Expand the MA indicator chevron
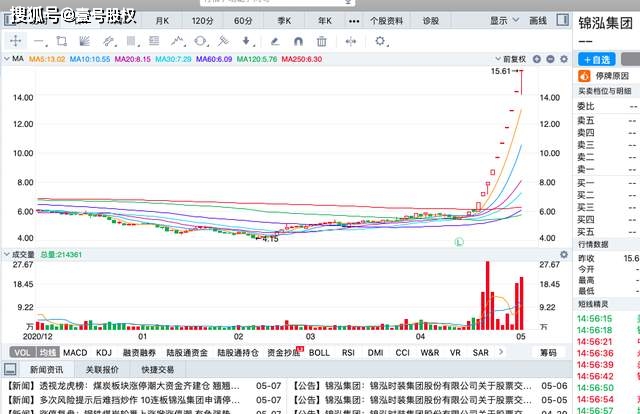The image size is (640, 414). (x=7, y=59)
